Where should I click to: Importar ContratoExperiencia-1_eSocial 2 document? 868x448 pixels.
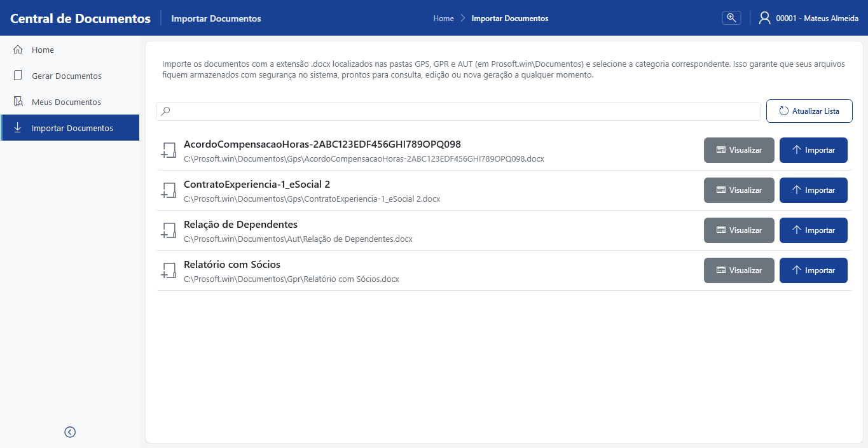click(813, 190)
